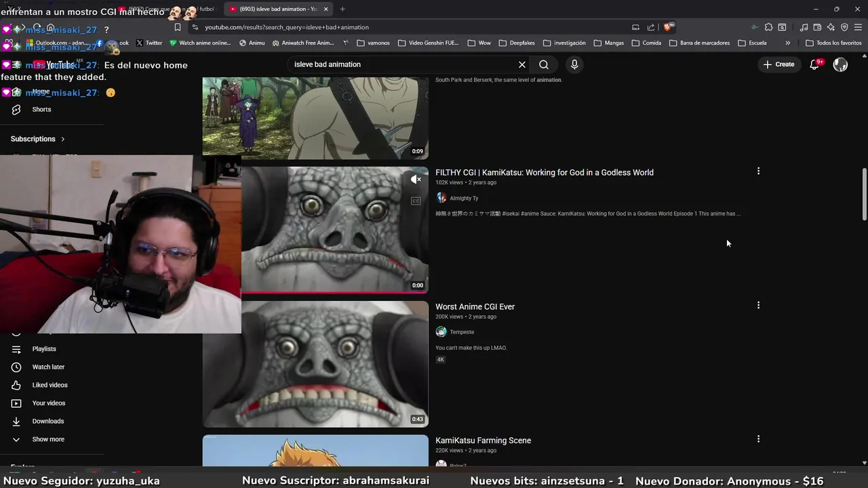Screen dimensions: 868x488
Task: Open Brave Wallet icon
Action: [817, 27]
